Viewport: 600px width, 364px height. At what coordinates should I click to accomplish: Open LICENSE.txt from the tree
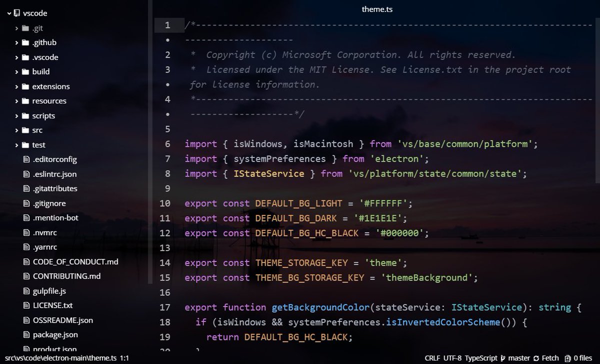(x=52, y=305)
